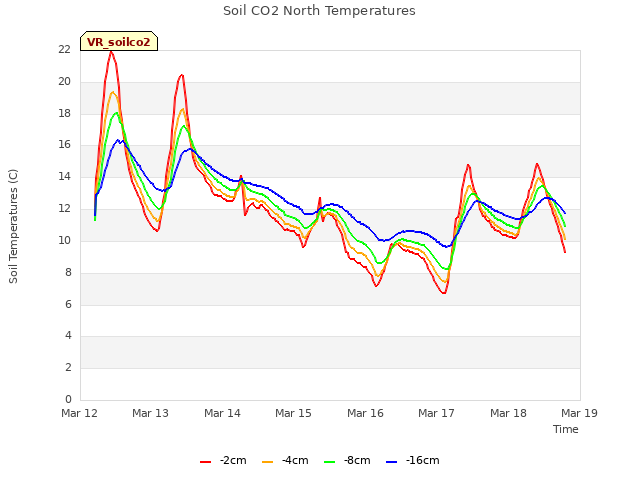Click the 18 y-axis tick label

click(x=64, y=113)
